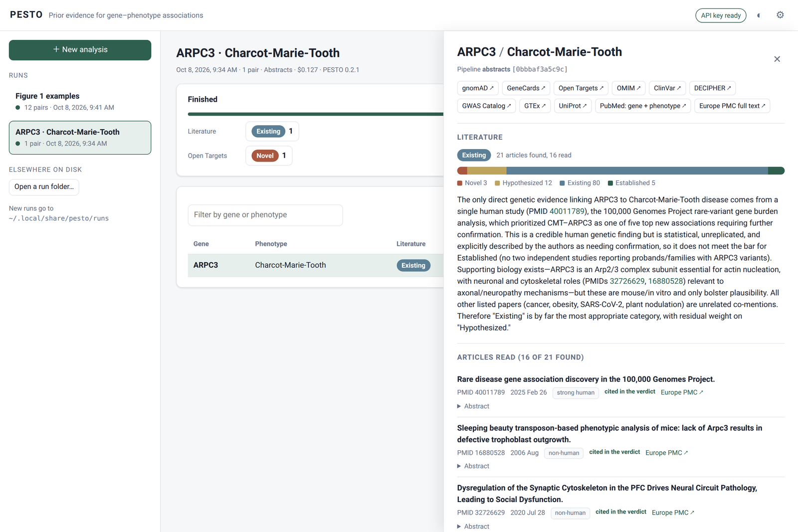
Task: Click the Existing 1 chip beside Literature summary
Action: point(272,131)
